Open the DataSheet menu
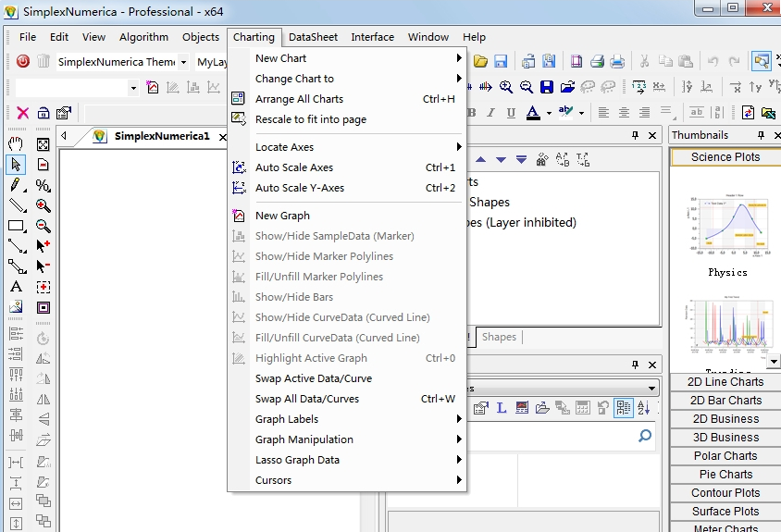The width and height of the screenshot is (781, 532). tap(313, 37)
